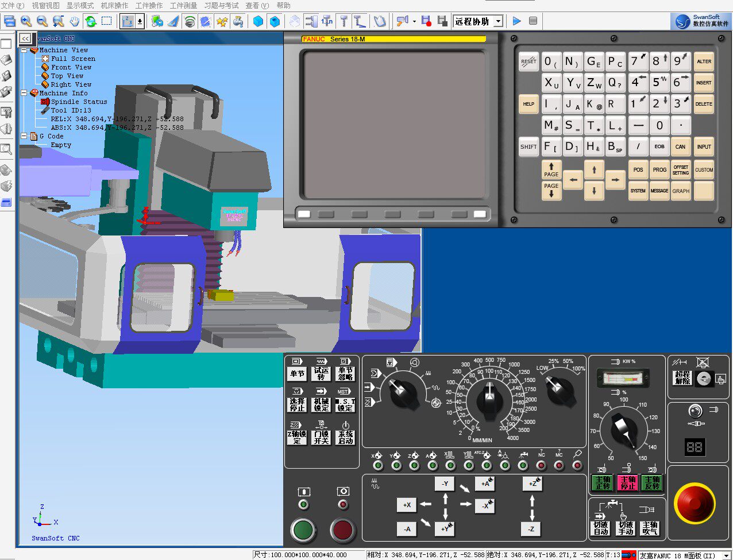
Task: Click the blue play triangle in toolbar
Action: (516, 21)
